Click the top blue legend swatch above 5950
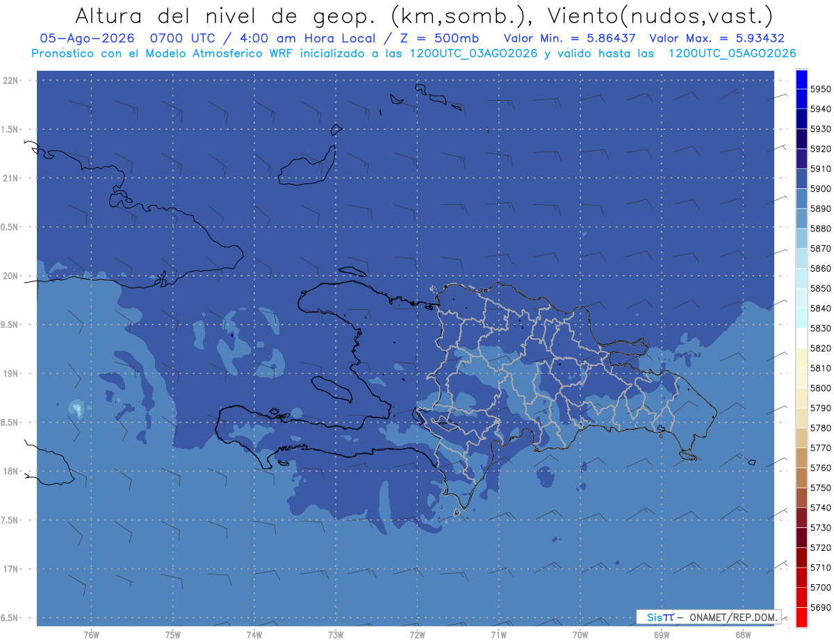 pos(801,79)
